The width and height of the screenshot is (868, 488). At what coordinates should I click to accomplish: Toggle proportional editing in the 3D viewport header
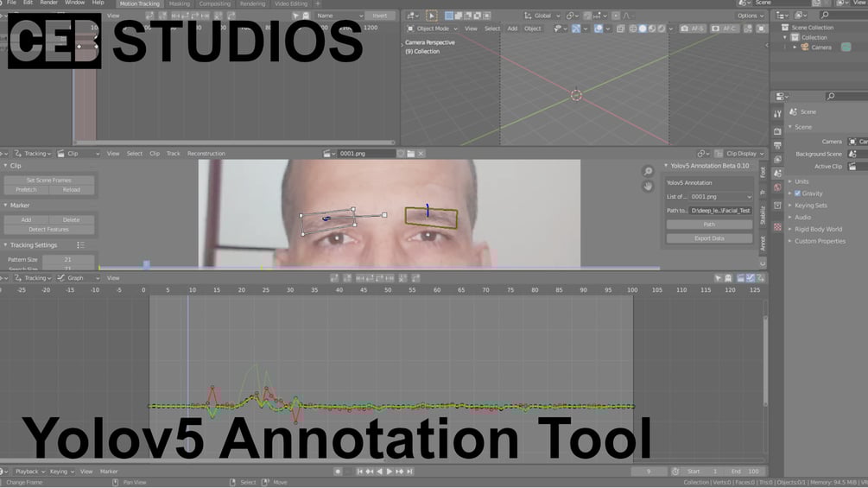(x=615, y=16)
